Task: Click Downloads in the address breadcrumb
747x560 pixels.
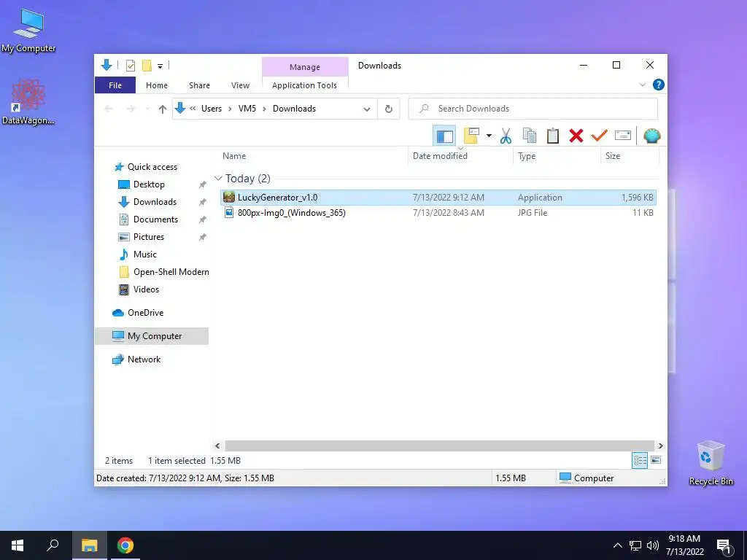Action: pyautogui.click(x=295, y=109)
